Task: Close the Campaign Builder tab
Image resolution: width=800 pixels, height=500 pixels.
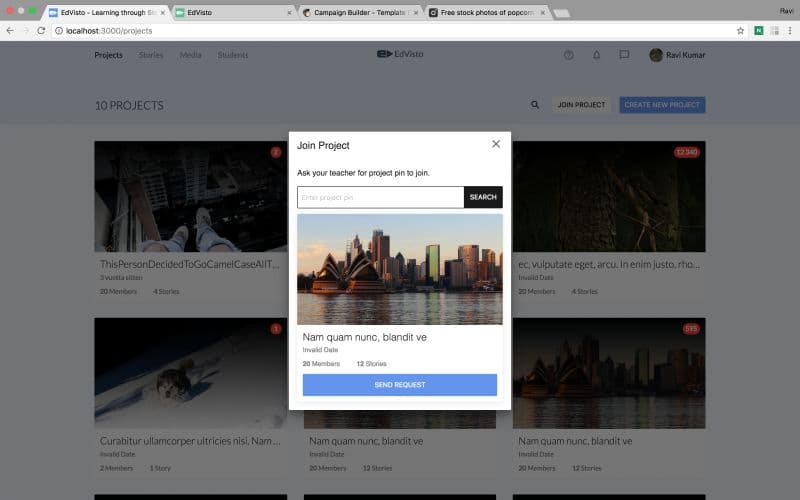Action: (415, 13)
